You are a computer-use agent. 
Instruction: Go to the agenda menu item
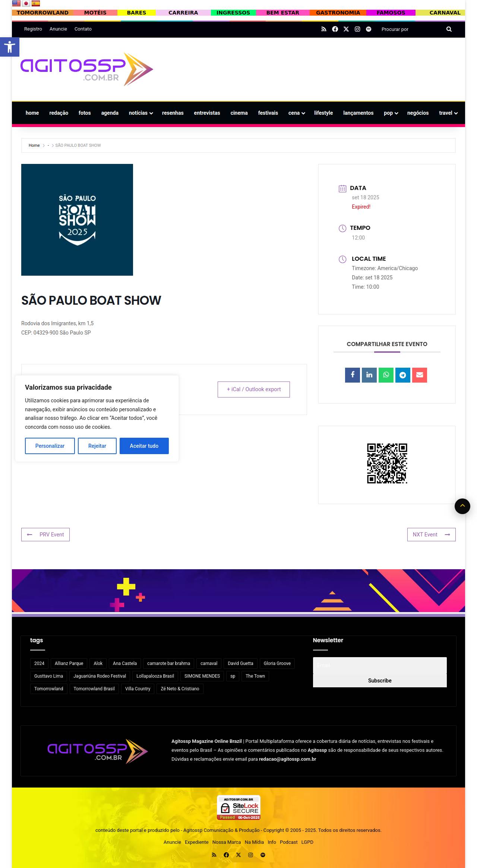click(x=110, y=113)
